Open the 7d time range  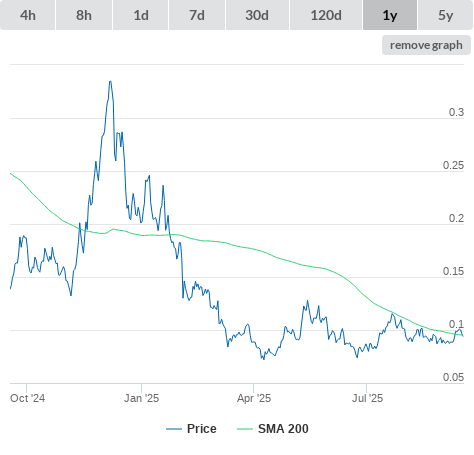(197, 15)
